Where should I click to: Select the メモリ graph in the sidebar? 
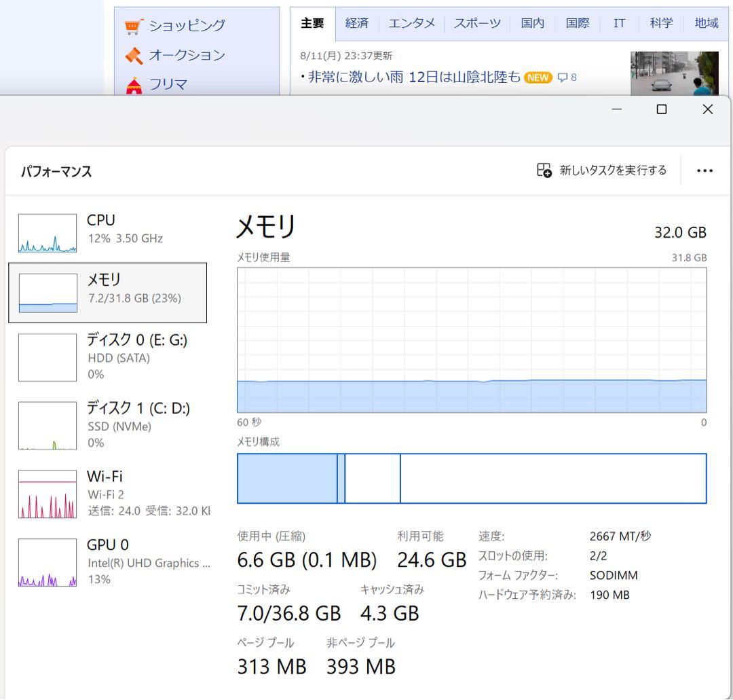[x=109, y=292]
